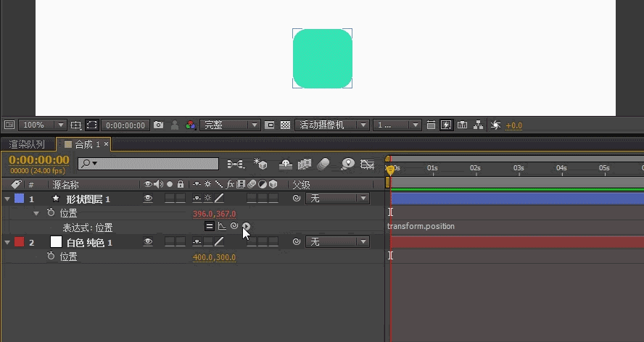This screenshot has width=644, height=342.
Task: Collapse the 白色 纯色 1 layer triangle
Action: (x=7, y=242)
